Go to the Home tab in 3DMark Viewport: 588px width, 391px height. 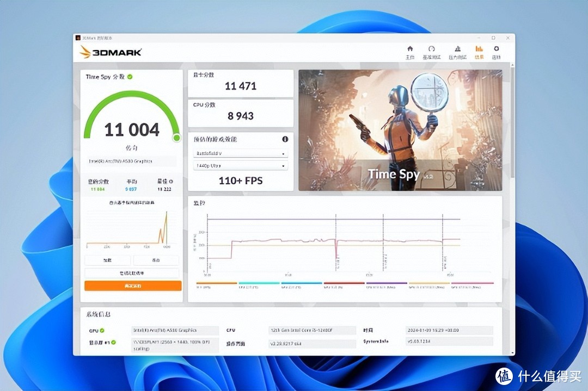410,52
